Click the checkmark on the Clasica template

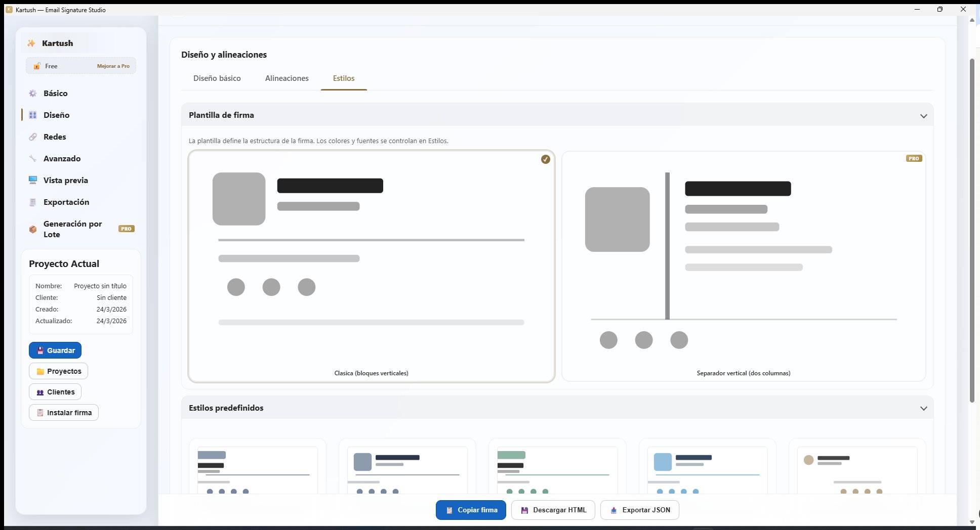tap(545, 159)
